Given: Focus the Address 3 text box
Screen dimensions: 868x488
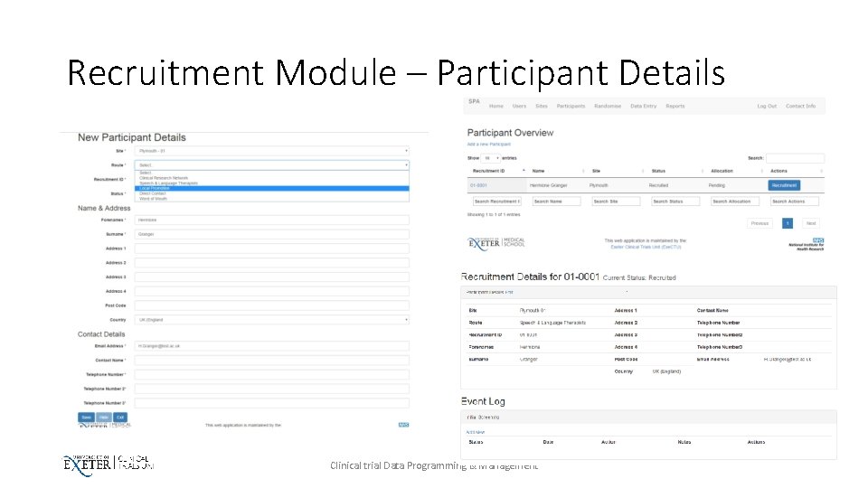Looking at the screenshot, I should pyautogui.click(x=272, y=277).
